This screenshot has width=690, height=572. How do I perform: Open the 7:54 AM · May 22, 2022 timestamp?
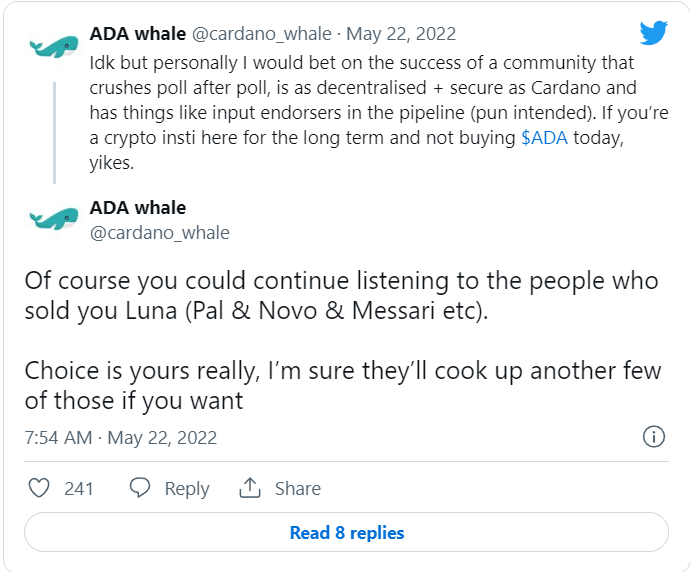click(121, 438)
